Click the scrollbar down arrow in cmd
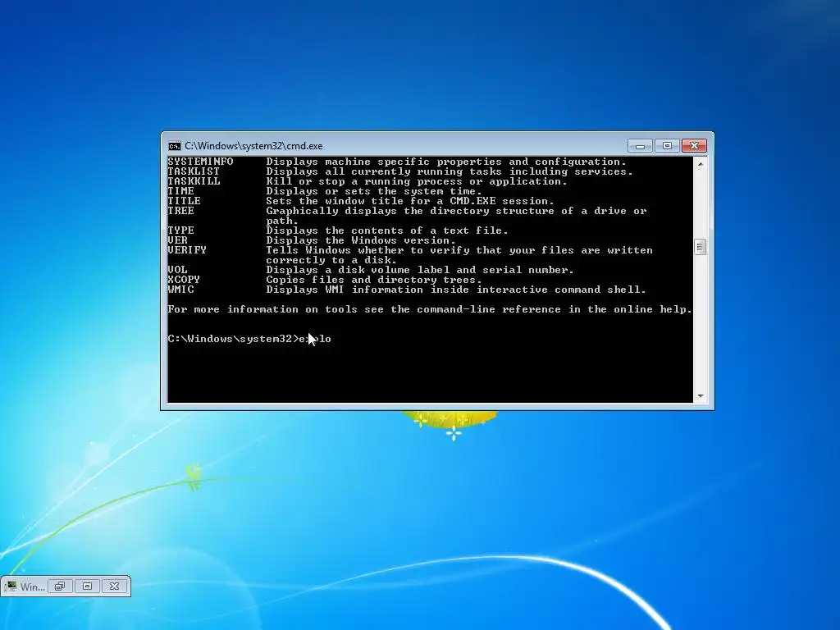This screenshot has height=630, width=840. click(x=701, y=396)
